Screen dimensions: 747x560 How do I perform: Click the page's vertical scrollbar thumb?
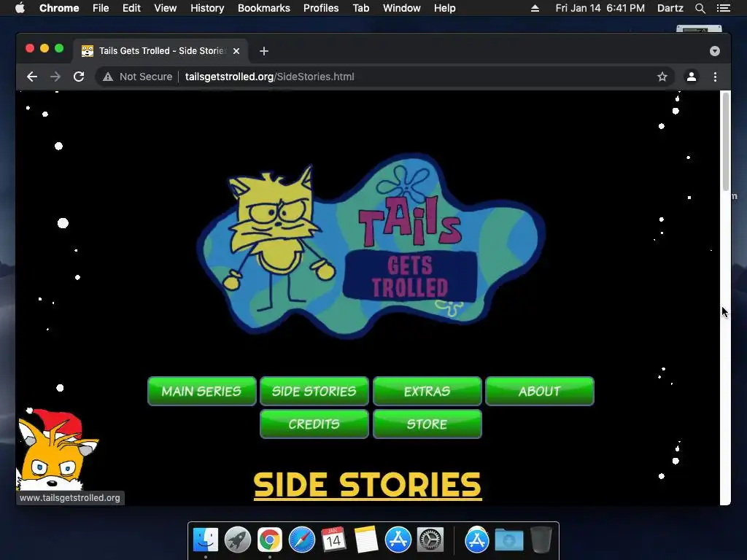[726, 141]
